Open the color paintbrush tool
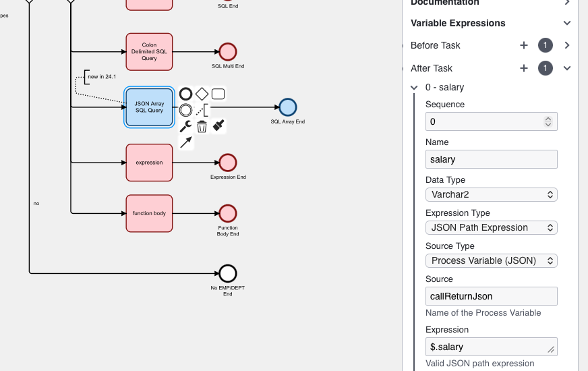This screenshot has height=371, width=588. click(218, 125)
